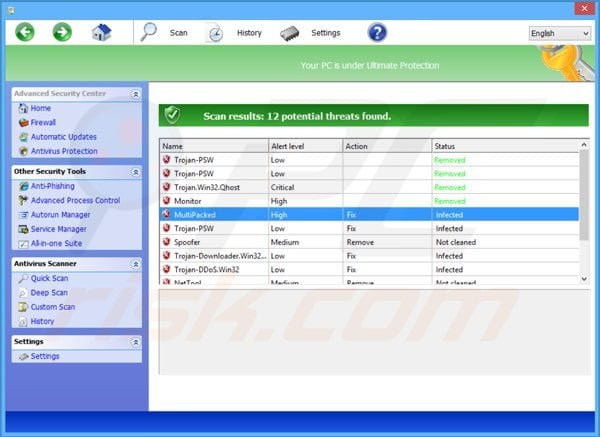This screenshot has height=437, width=600.
Task: Open Custom Scan link
Action: 53,307
